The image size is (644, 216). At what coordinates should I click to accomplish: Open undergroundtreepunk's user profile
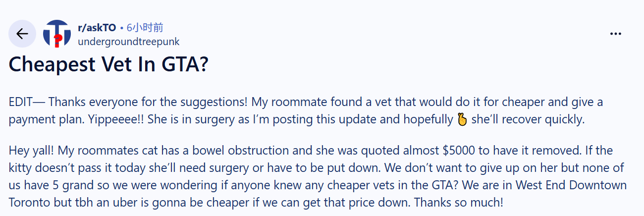click(x=128, y=42)
